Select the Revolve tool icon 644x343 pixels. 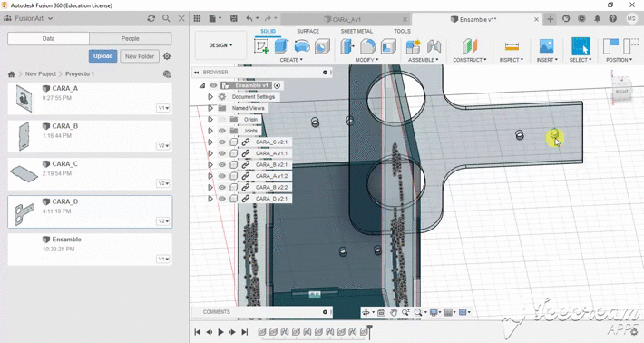pos(302,46)
